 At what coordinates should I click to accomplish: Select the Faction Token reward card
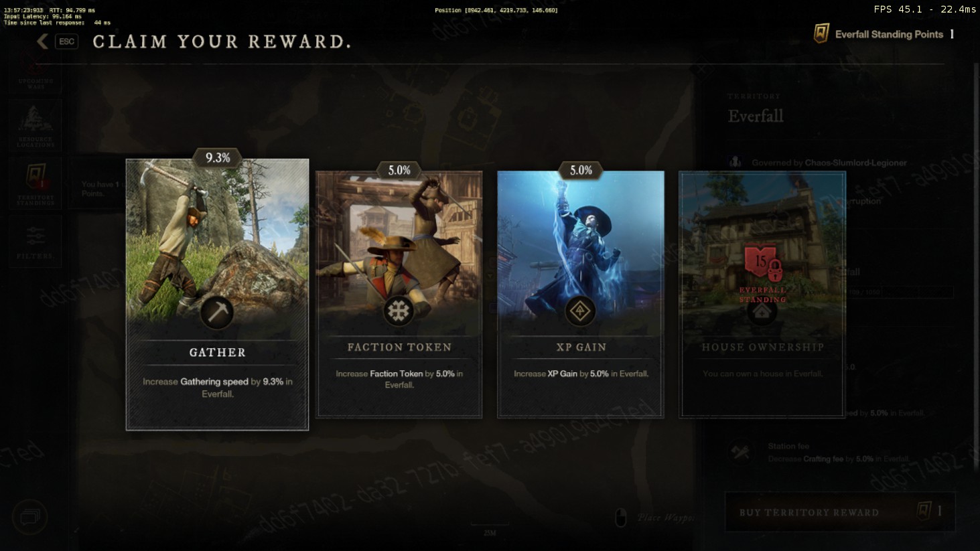click(399, 295)
